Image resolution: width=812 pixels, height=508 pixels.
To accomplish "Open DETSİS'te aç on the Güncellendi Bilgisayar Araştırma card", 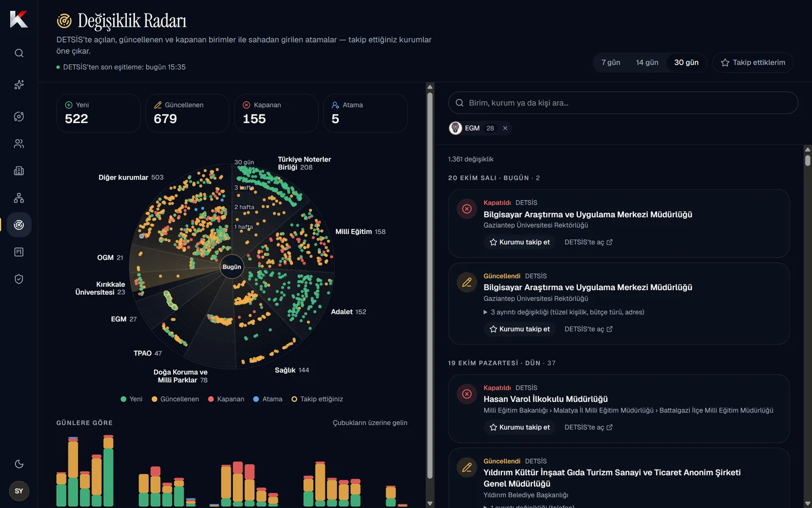I will click(x=588, y=329).
